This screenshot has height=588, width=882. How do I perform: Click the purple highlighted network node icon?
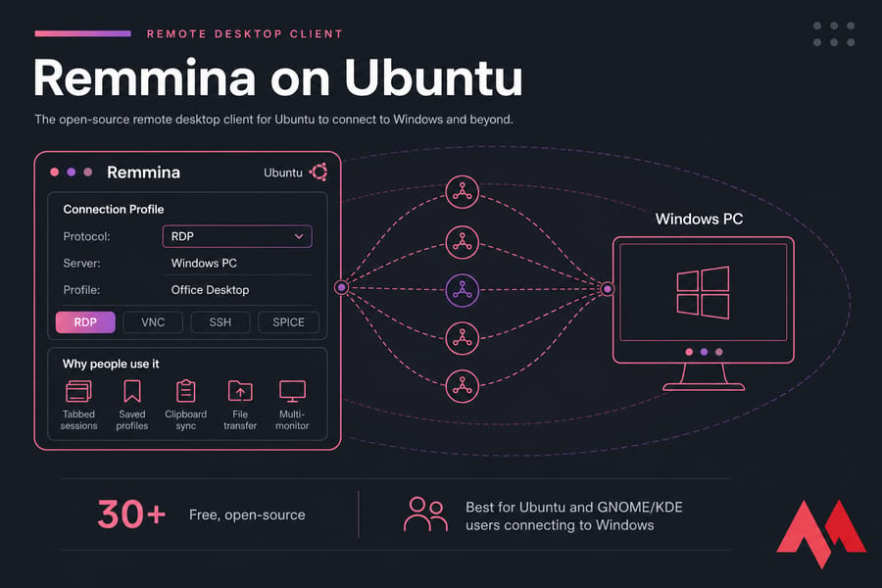(x=463, y=290)
